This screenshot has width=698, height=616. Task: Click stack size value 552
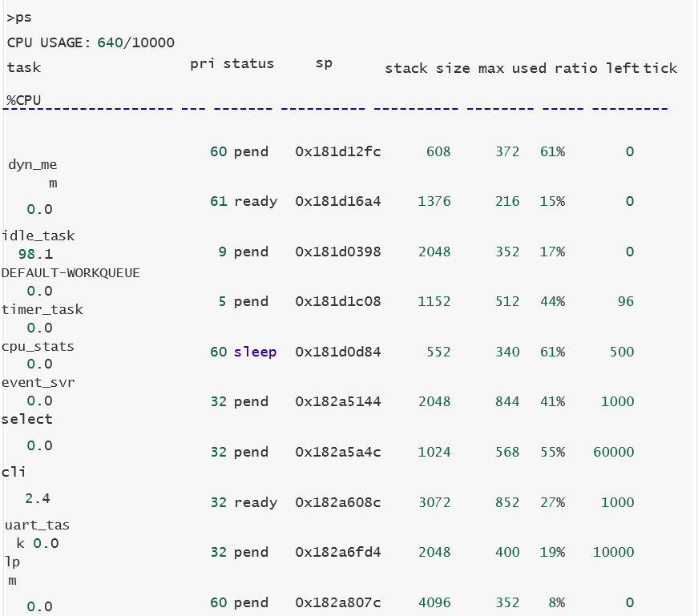coord(438,352)
